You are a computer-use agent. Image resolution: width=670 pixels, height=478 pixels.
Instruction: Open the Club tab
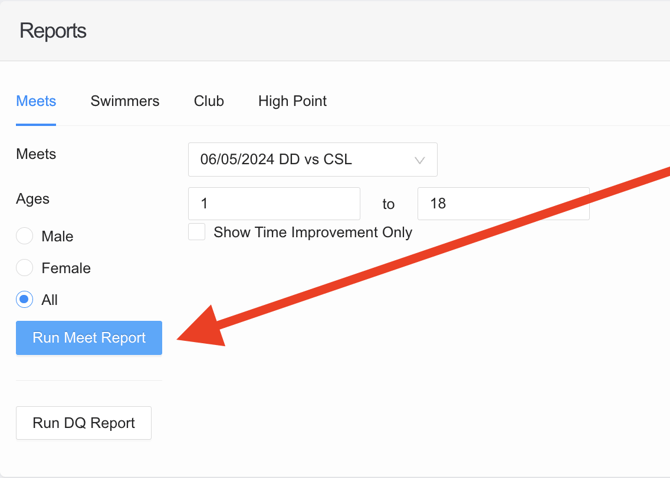coord(209,101)
